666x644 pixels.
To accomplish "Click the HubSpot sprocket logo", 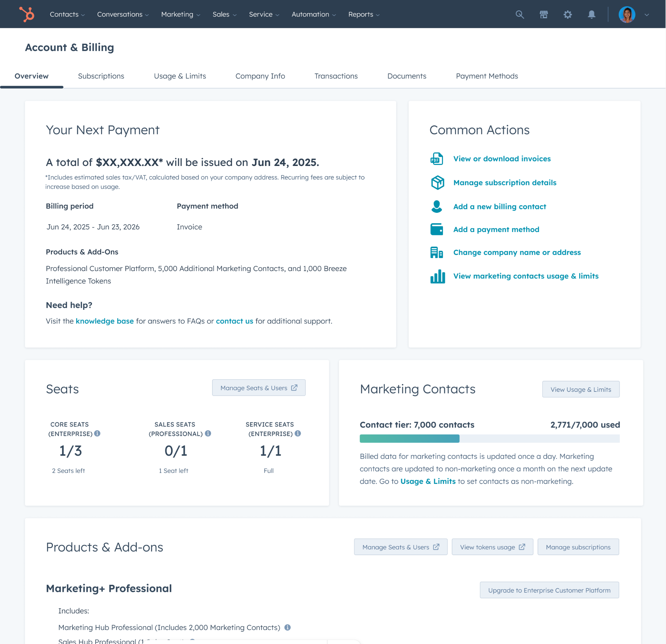I will 27,14.
